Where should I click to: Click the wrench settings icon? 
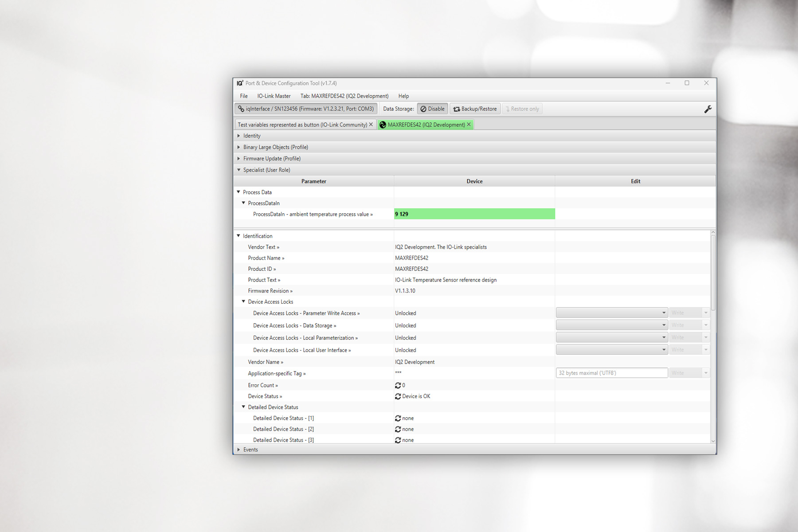point(708,109)
